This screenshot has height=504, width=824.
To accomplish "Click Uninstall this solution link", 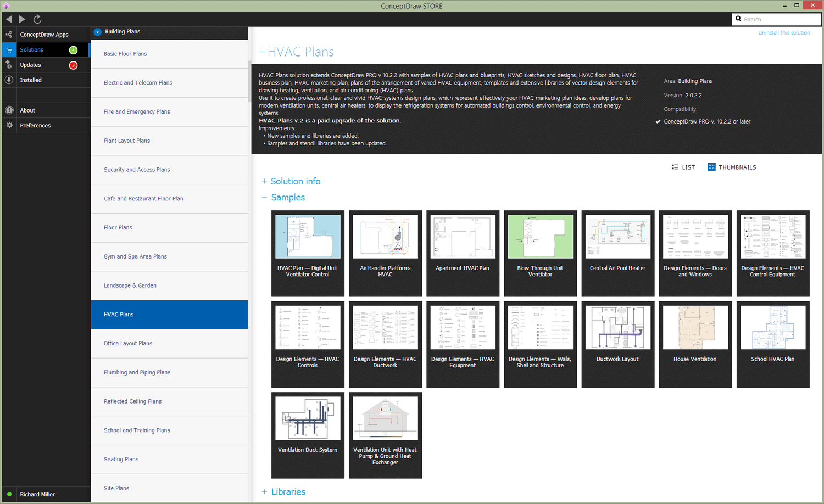I will [784, 33].
